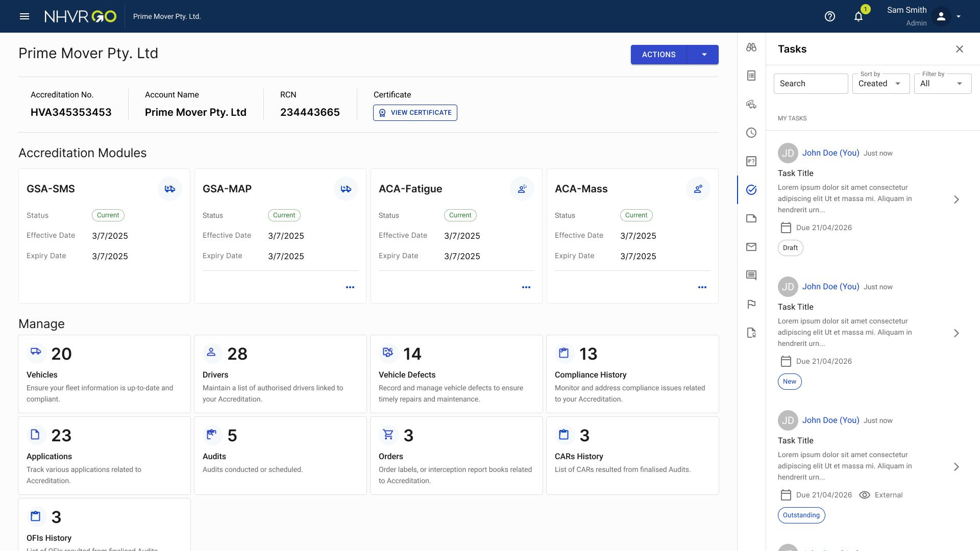Viewport: 980px width, 551px height.
Task: Open the Vehicle Defects manage card
Action: (x=456, y=374)
